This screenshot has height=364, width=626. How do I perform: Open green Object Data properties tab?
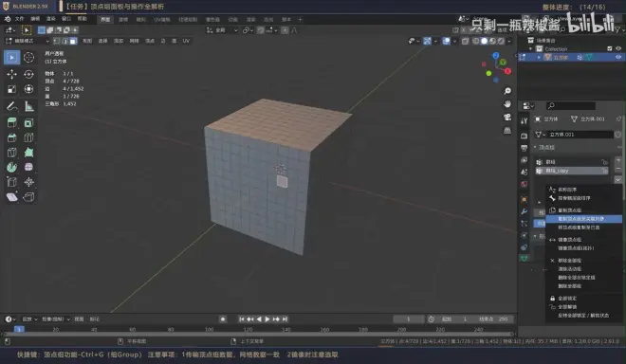click(525, 259)
